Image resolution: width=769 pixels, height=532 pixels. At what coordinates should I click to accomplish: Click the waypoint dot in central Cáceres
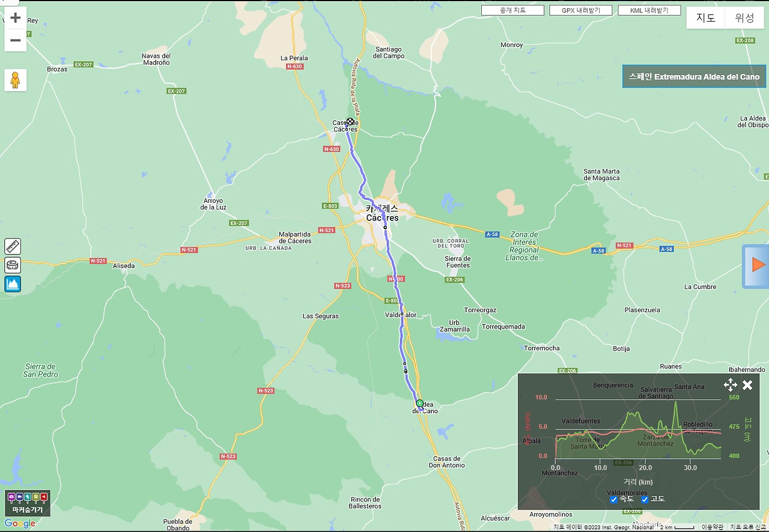pos(385,228)
